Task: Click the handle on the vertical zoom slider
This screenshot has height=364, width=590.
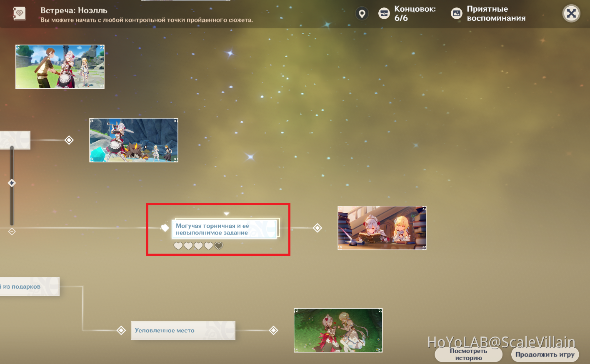Action: (12, 183)
